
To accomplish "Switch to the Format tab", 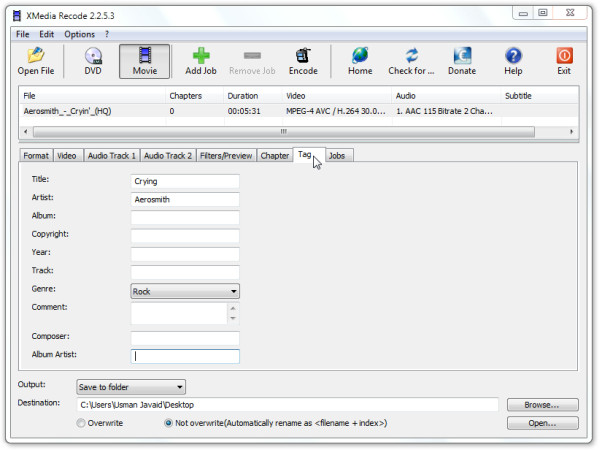I will [x=36, y=156].
